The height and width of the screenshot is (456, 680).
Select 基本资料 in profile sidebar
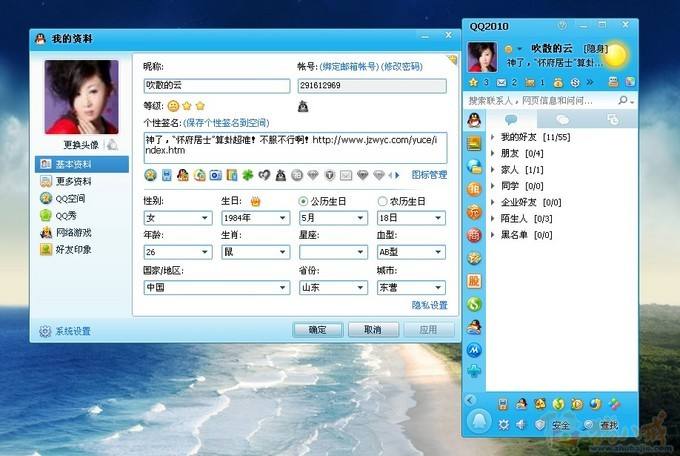pos(82,164)
